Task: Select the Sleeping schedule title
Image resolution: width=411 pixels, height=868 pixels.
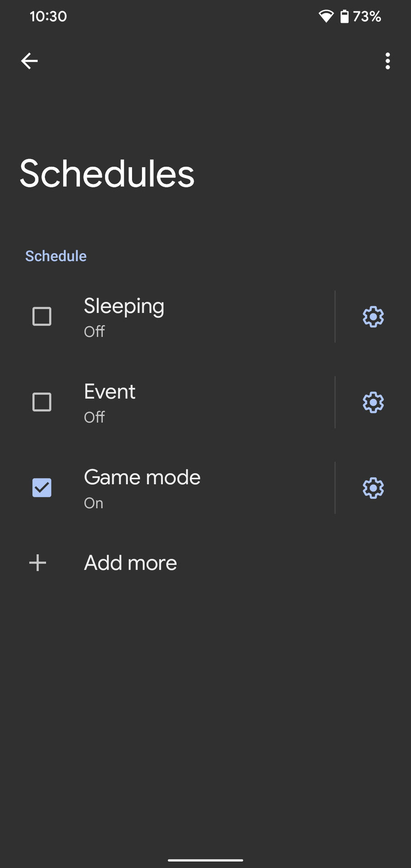Action: point(124,307)
